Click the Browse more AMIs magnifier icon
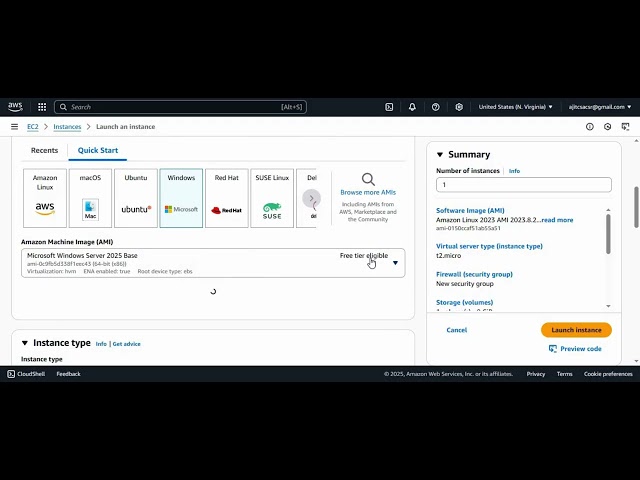Image resolution: width=640 pixels, height=480 pixels. tap(368, 179)
